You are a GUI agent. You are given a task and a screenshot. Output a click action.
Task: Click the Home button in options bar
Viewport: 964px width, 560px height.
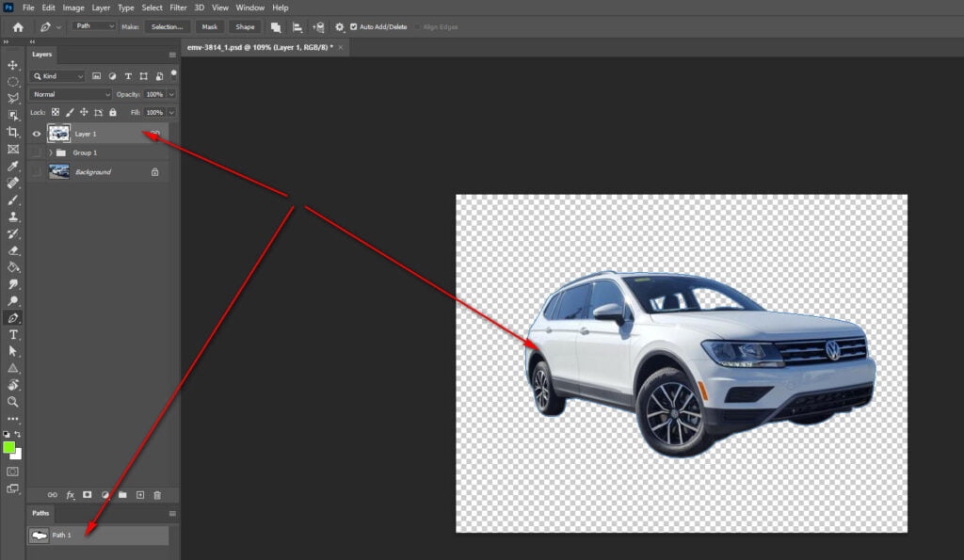[x=18, y=27]
